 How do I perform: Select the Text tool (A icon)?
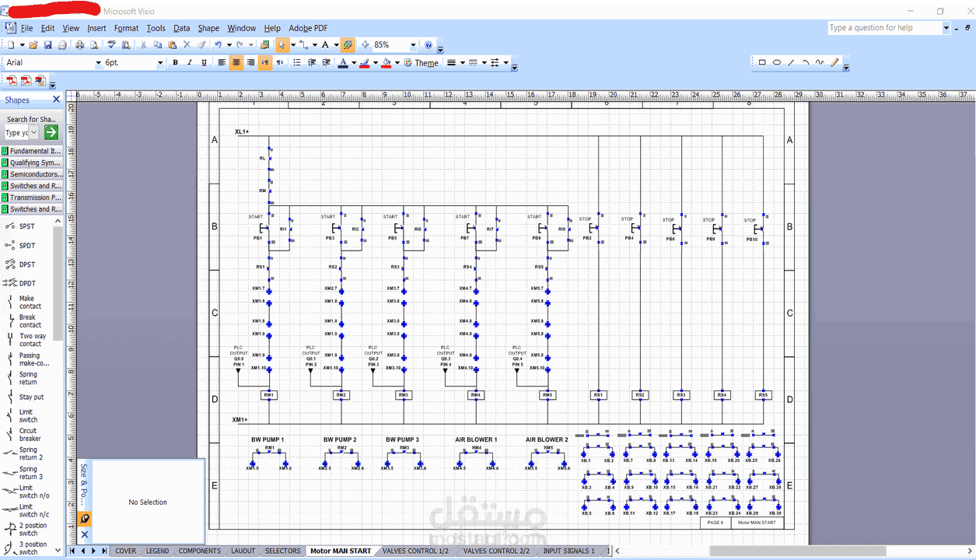tap(325, 44)
